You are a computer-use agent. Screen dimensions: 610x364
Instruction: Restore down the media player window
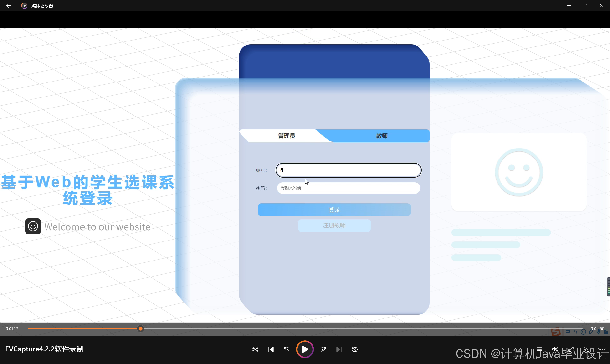point(585,5)
